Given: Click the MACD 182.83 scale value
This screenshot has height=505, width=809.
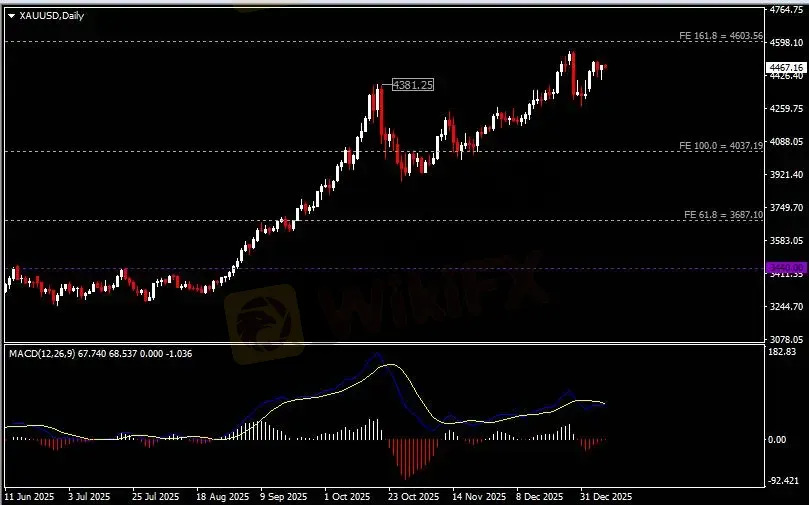Looking at the screenshot, I should [x=782, y=352].
